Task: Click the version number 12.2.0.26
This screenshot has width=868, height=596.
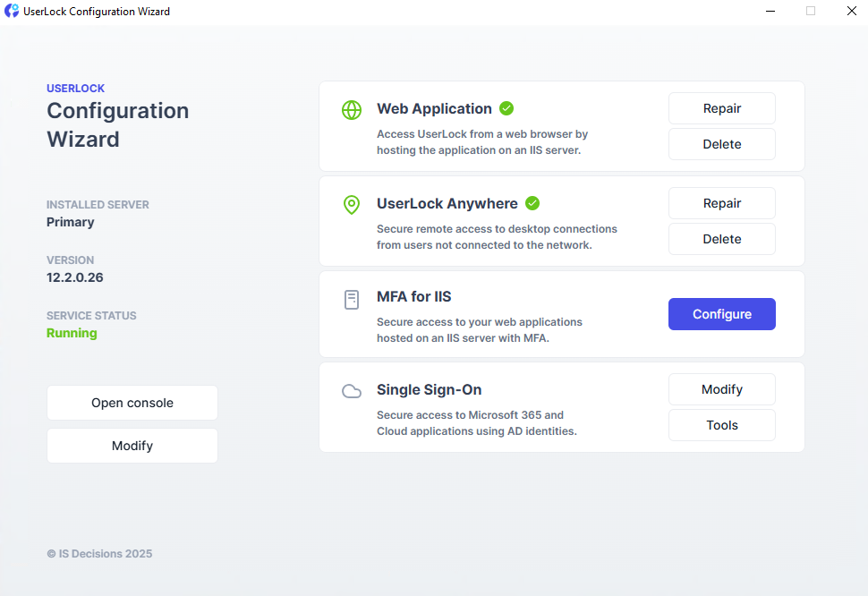Action: (x=75, y=277)
